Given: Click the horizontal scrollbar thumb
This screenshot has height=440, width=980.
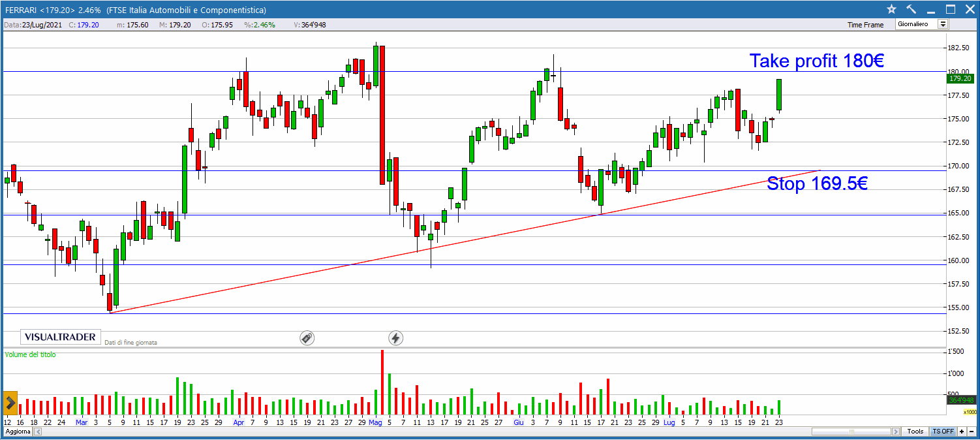Looking at the screenshot, I should 852,432.
